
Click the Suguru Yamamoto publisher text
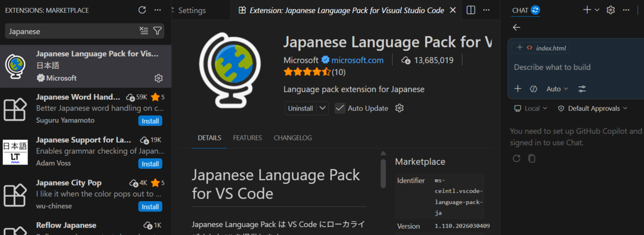pyautogui.click(x=64, y=120)
